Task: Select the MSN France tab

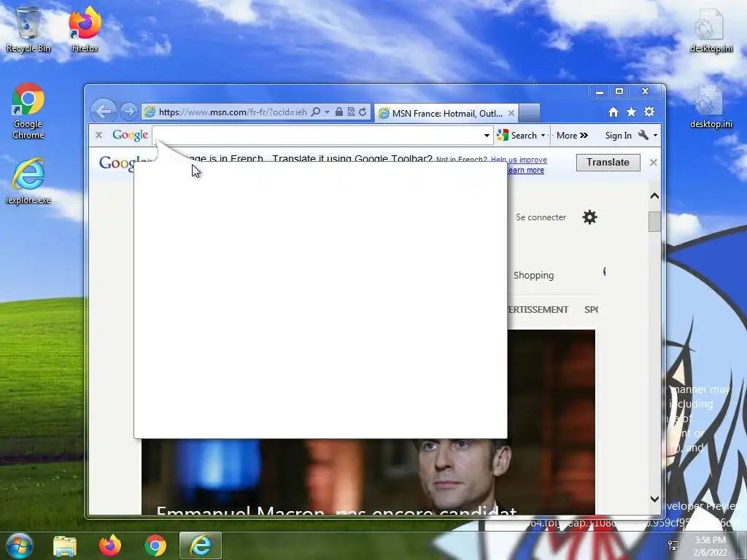Action: (x=441, y=113)
